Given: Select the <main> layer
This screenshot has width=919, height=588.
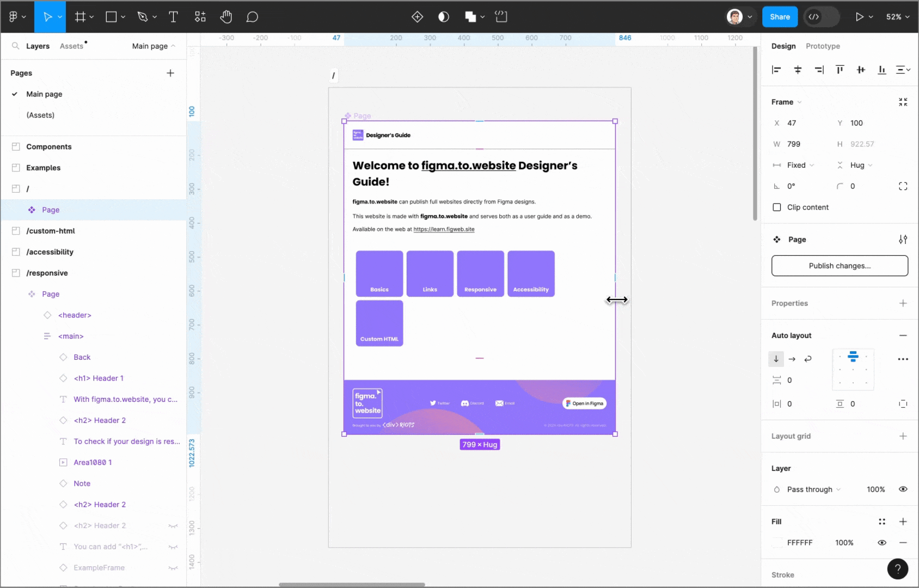Looking at the screenshot, I should [x=71, y=336].
